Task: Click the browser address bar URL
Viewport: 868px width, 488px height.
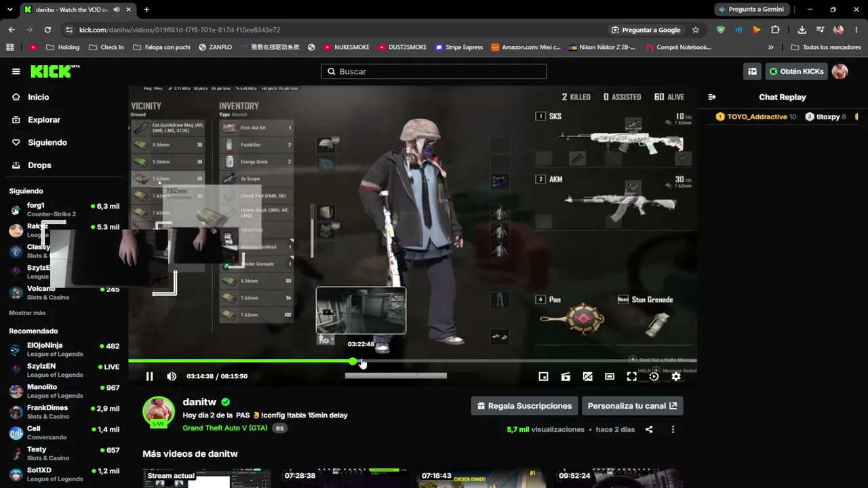Action: pyautogui.click(x=180, y=30)
